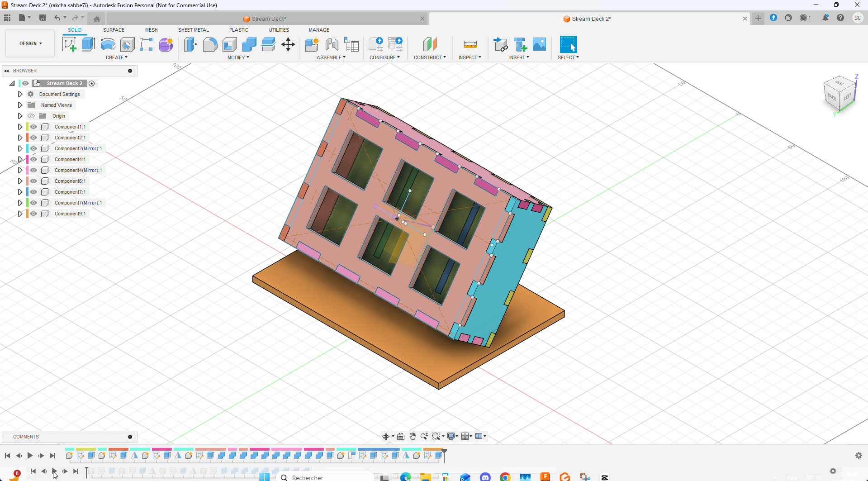The width and height of the screenshot is (868, 481).
Task: Expand the Document Settings node
Action: pos(20,94)
